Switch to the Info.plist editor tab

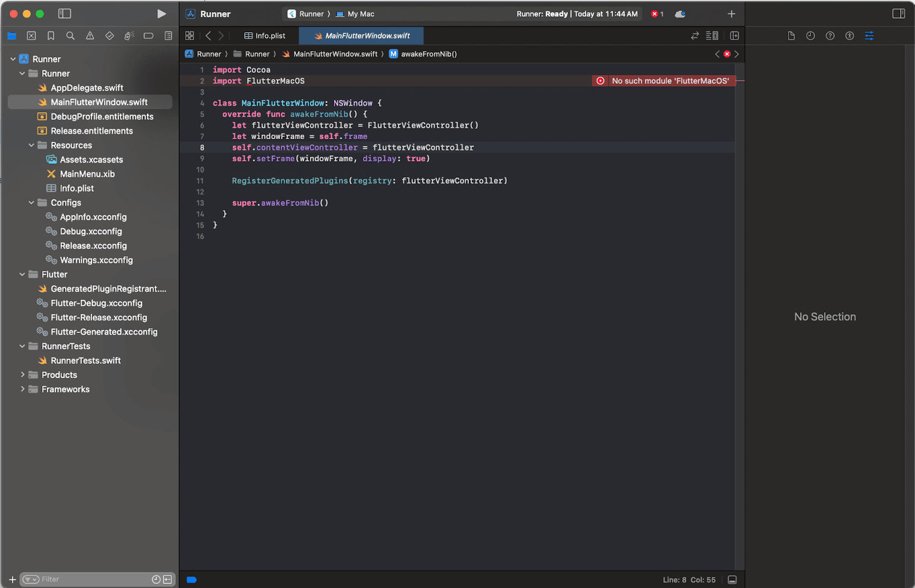tap(265, 36)
